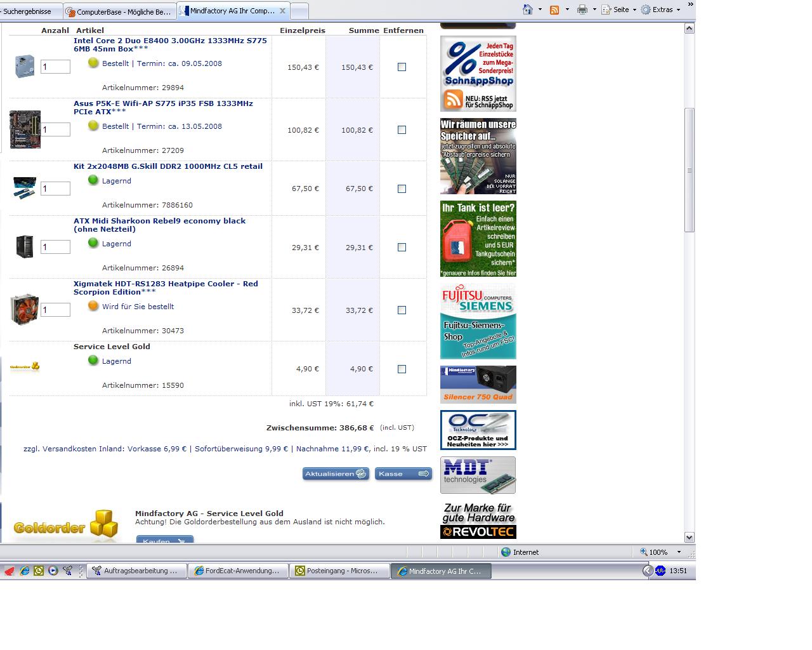Open a new blank tab

point(299,11)
